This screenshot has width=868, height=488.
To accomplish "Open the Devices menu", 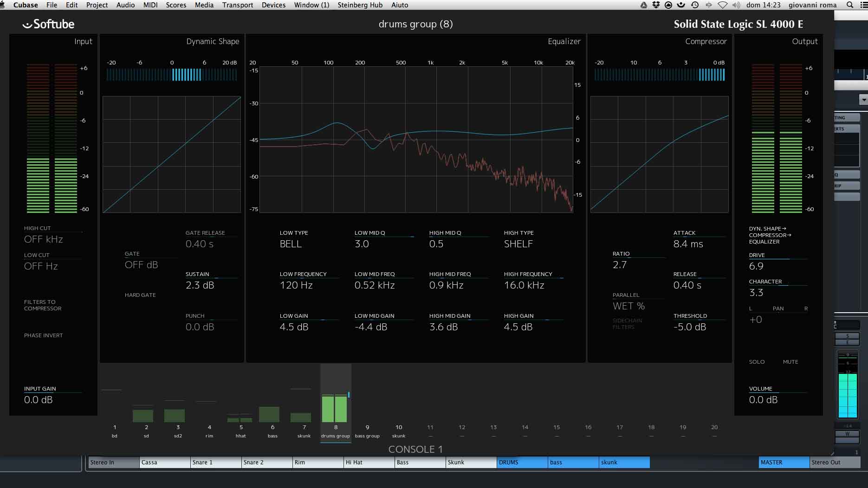I will point(273,5).
